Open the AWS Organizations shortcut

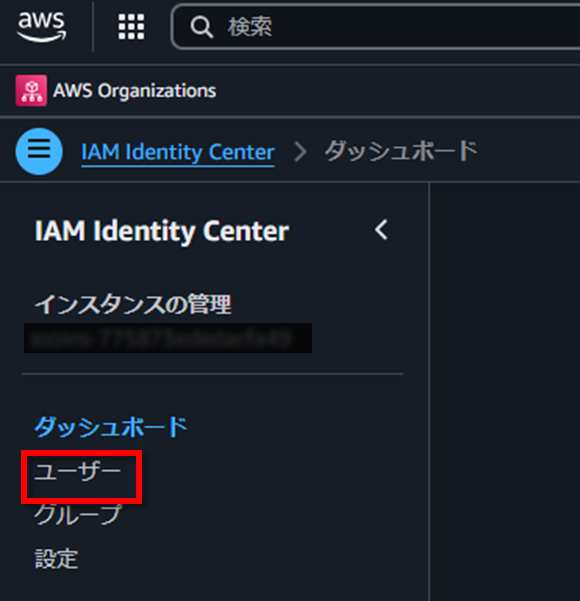pos(116,91)
